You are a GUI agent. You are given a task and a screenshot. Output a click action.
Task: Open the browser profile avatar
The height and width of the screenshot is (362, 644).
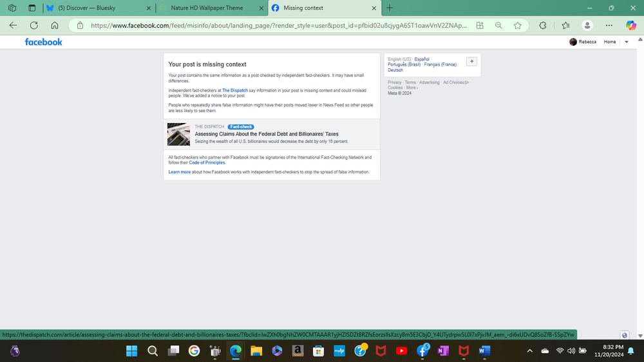coord(587,26)
